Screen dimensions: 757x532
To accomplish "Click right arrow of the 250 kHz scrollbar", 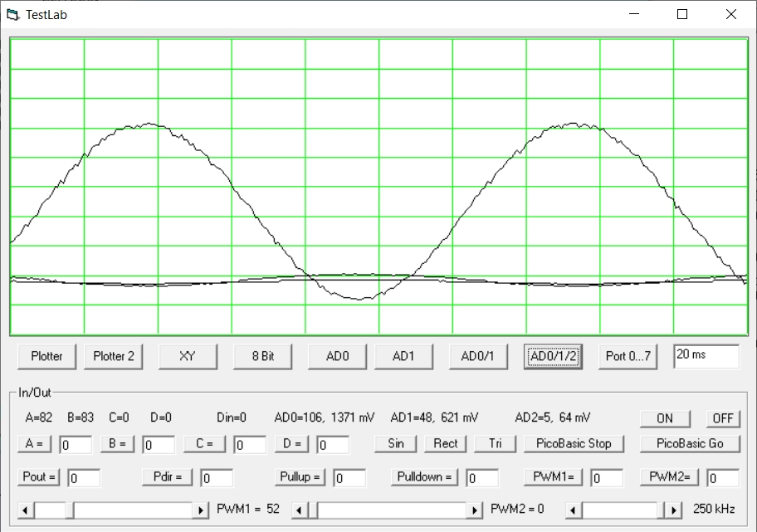I will click(675, 510).
